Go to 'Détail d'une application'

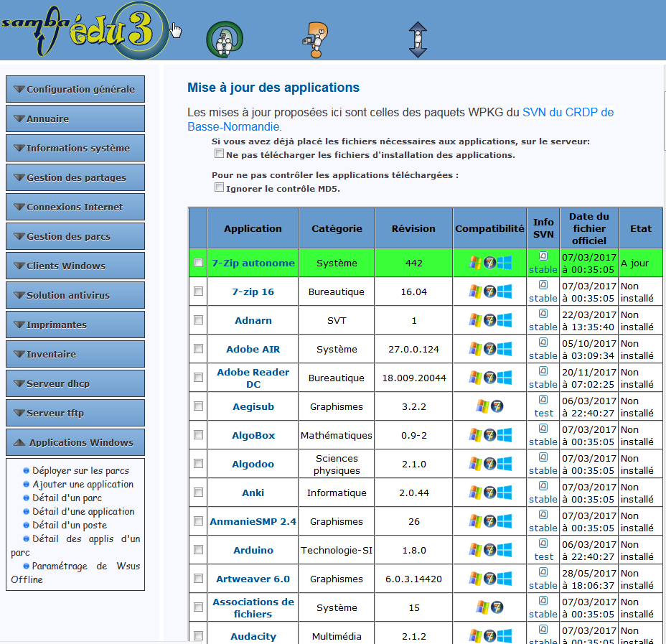[x=83, y=511]
